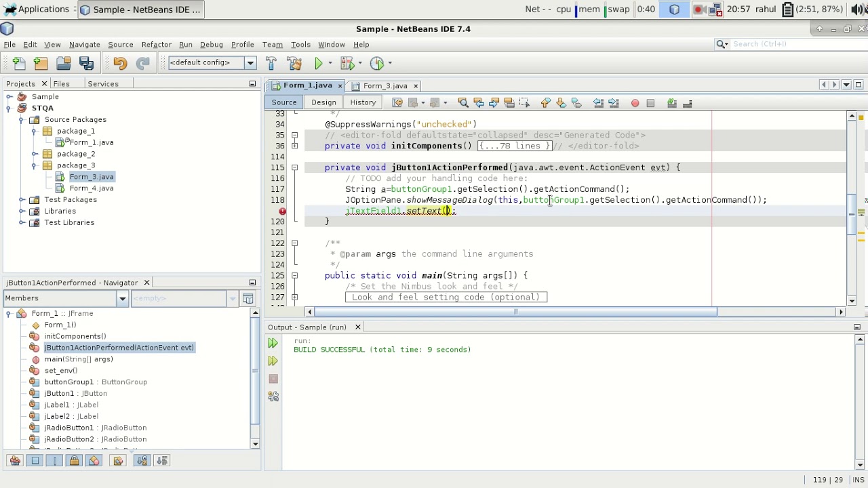Switch to the Files tab
This screenshot has width=868, height=488.
pyautogui.click(x=61, y=84)
